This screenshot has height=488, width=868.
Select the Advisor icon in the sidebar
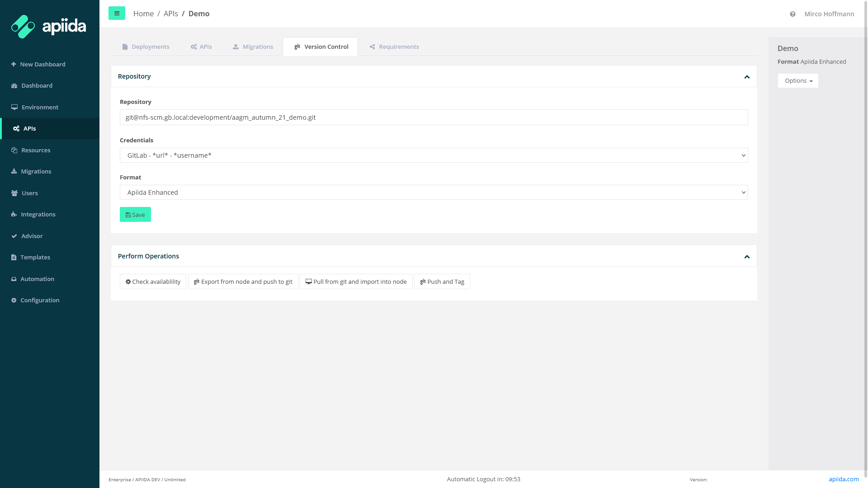pyautogui.click(x=14, y=236)
